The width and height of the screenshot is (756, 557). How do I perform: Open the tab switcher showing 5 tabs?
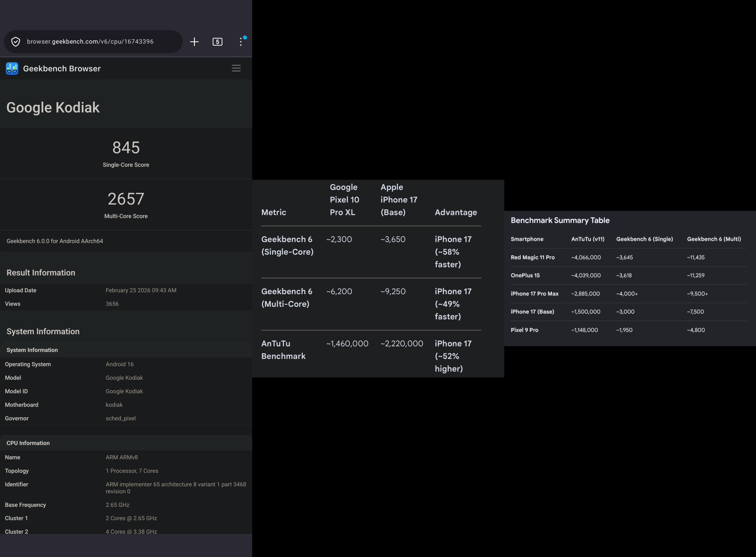(217, 41)
